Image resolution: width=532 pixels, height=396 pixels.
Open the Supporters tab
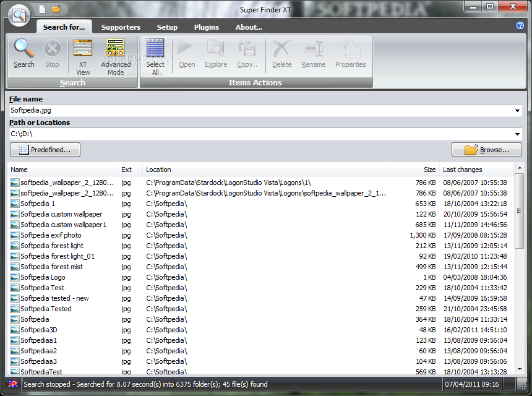tap(121, 27)
